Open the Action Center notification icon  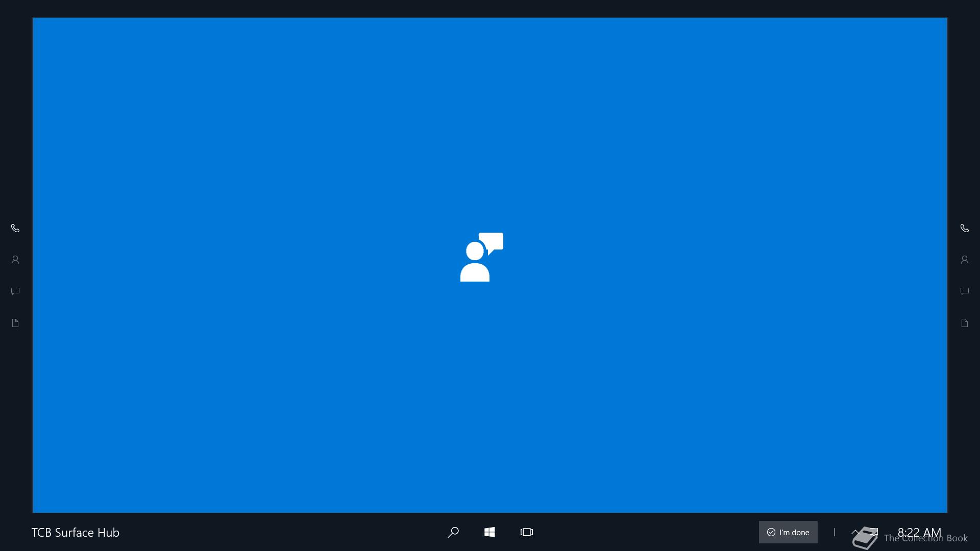pos(874,531)
